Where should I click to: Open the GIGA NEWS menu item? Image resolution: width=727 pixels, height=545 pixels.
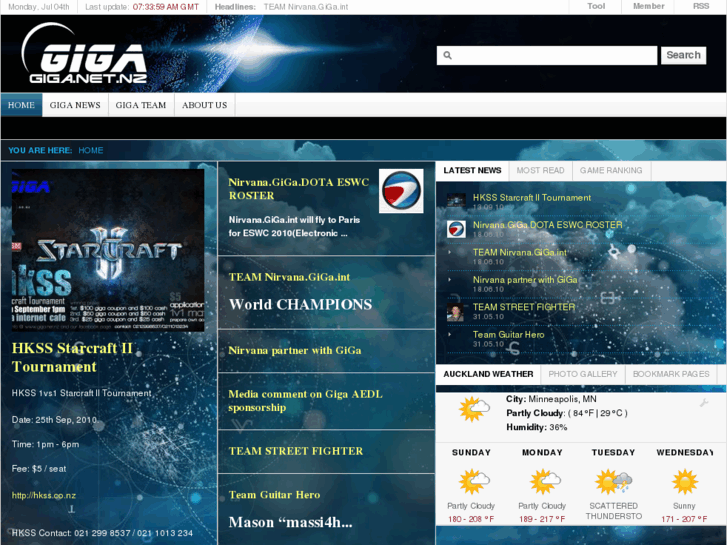75,105
